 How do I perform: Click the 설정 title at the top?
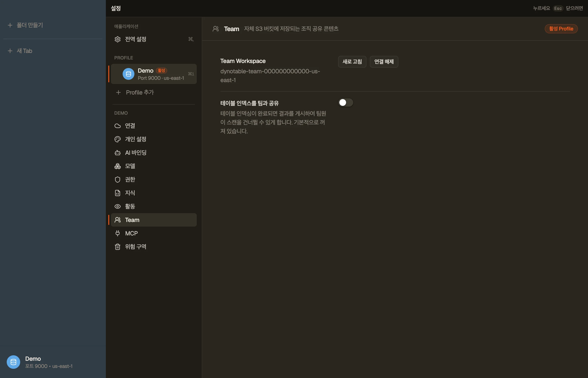coord(116,8)
